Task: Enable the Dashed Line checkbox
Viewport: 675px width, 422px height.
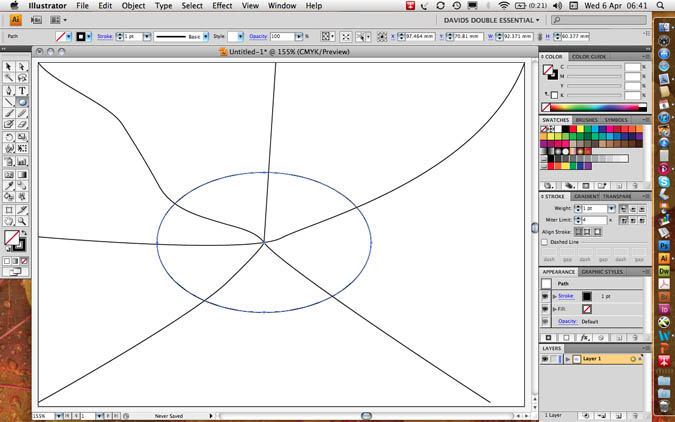Action: point(545,242)
